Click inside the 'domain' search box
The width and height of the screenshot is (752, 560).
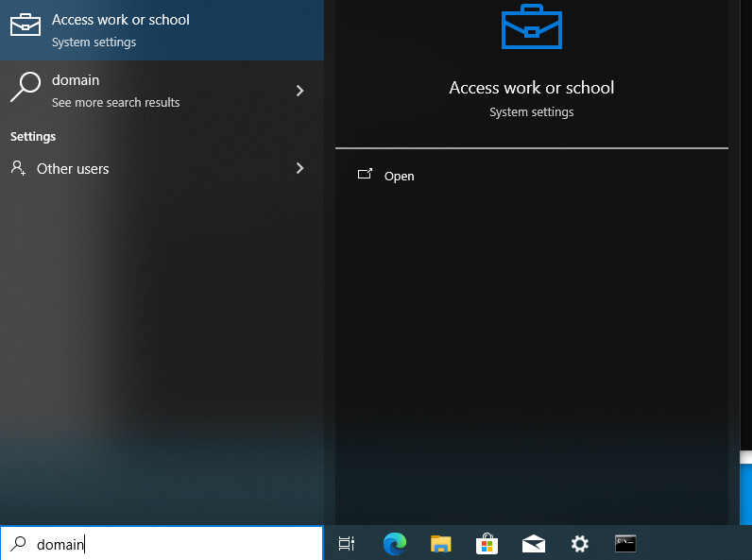(x=162, y=544)
